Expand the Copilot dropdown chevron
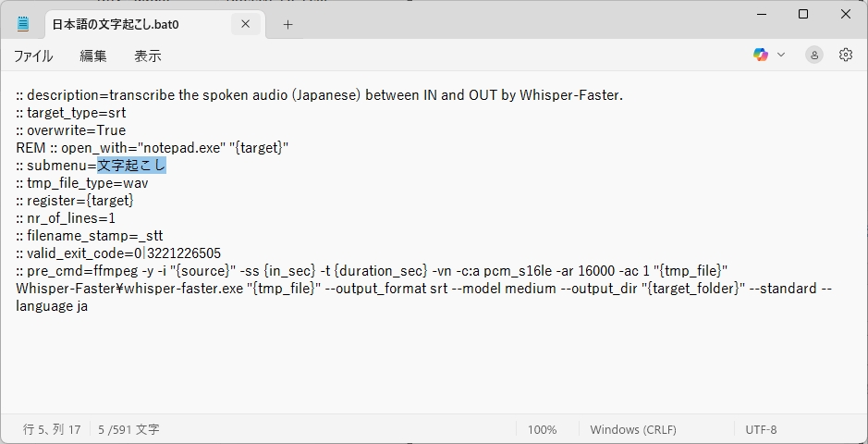868x444 pixels. (781, 55)
